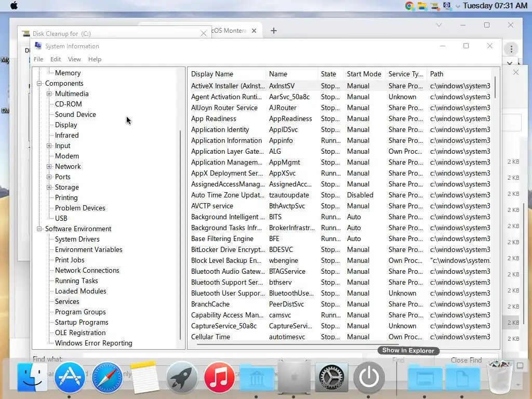The height and width of the screenshot is (399, 532).
Task: Select Windows Error Reporting tree item
Action: point(94,343)
